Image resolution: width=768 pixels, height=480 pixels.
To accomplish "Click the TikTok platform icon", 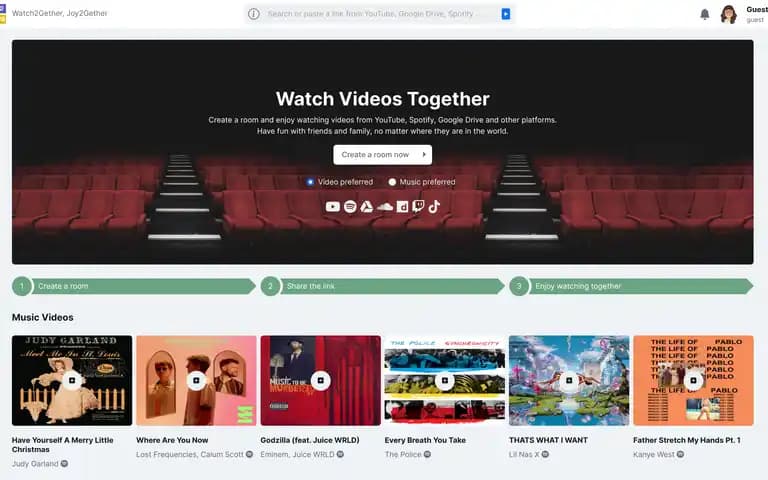I will point(434,206).
